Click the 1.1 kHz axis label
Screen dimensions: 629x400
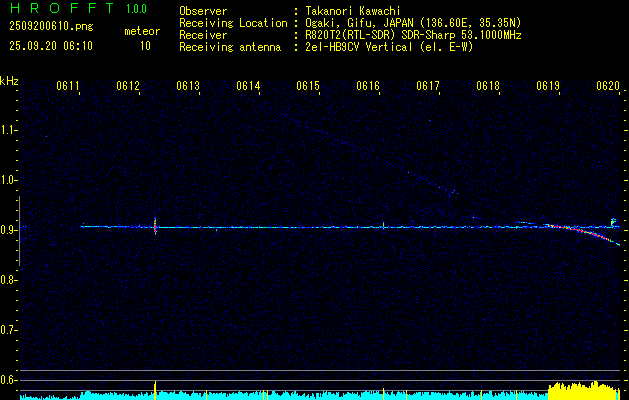click(9, 130)
